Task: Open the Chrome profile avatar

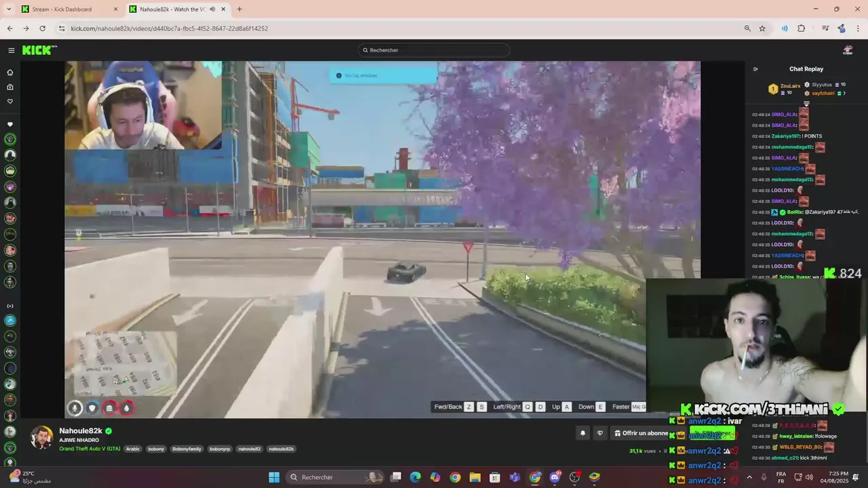Action: 842,28
